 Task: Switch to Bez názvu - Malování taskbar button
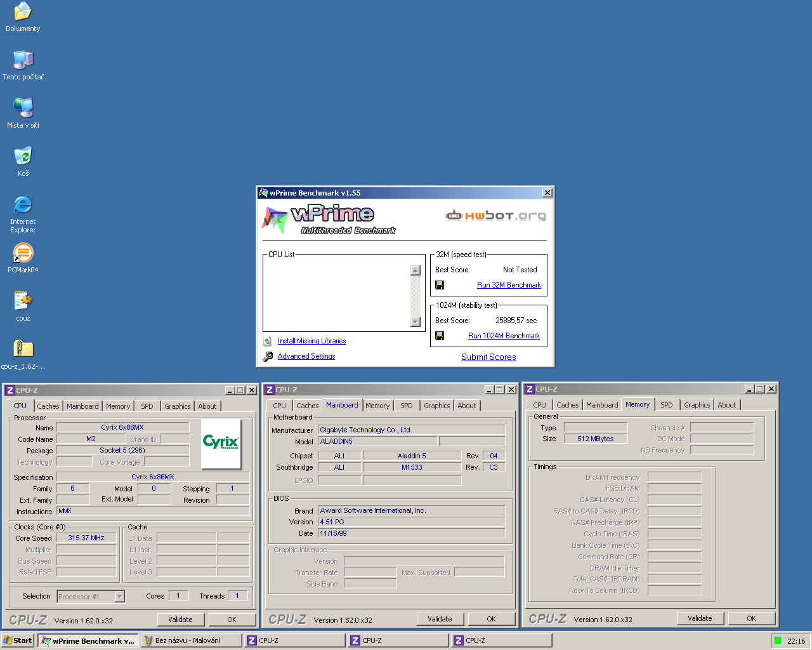(x=191, y=640)
